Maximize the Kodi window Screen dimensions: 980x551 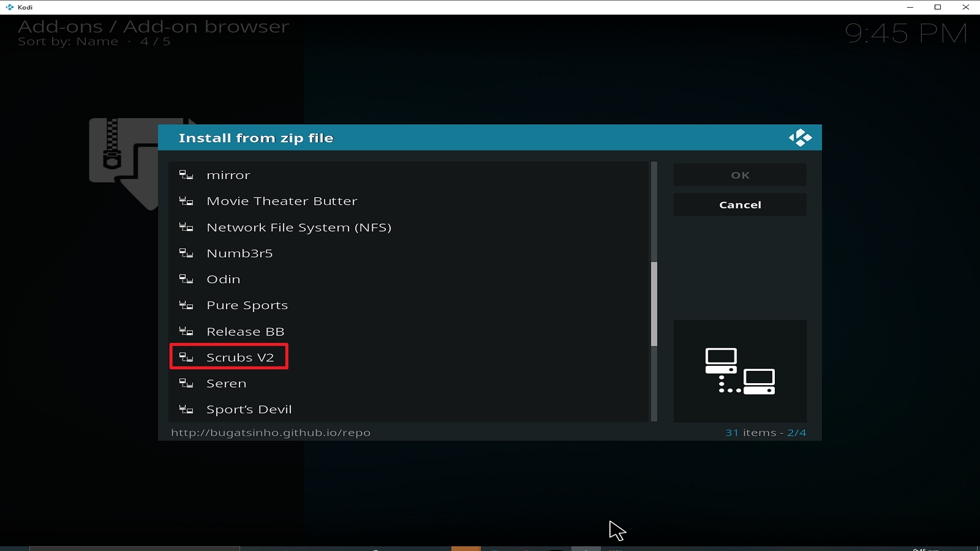[938, 7]
